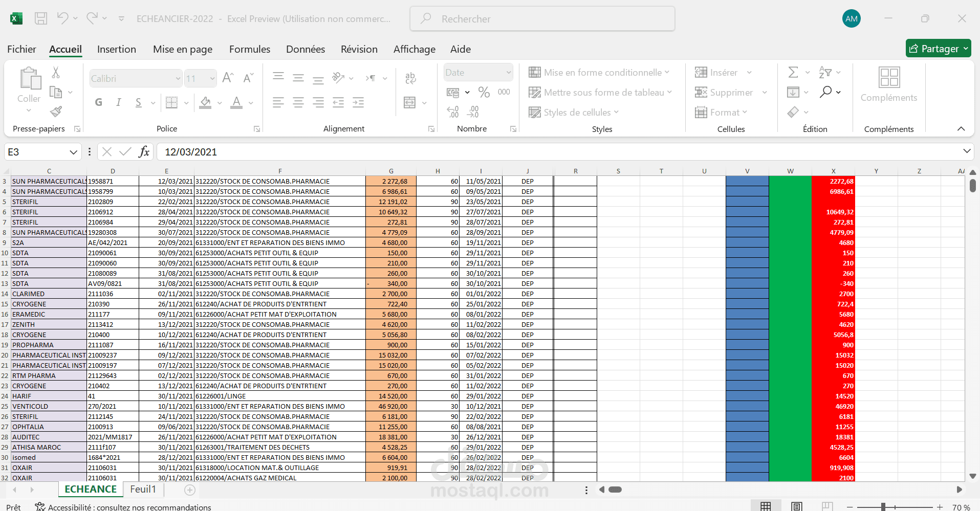Align text to middle vertically icon
The width and height of the screenshot is (980, 511).
point(298,78)
